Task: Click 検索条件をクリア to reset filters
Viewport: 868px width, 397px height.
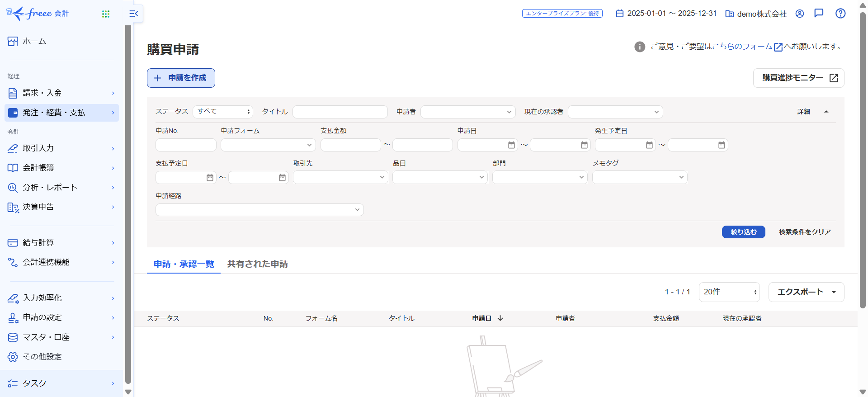Action: point(805,232)
